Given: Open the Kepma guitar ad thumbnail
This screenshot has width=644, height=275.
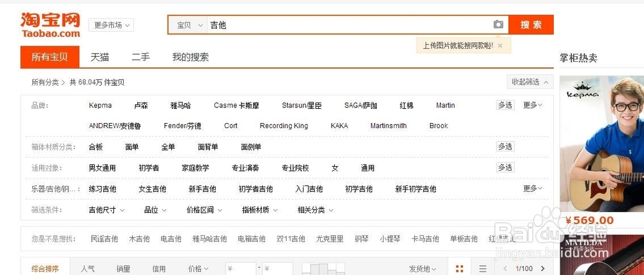Looking at the screenshot, I should click(x=601, y=144).
